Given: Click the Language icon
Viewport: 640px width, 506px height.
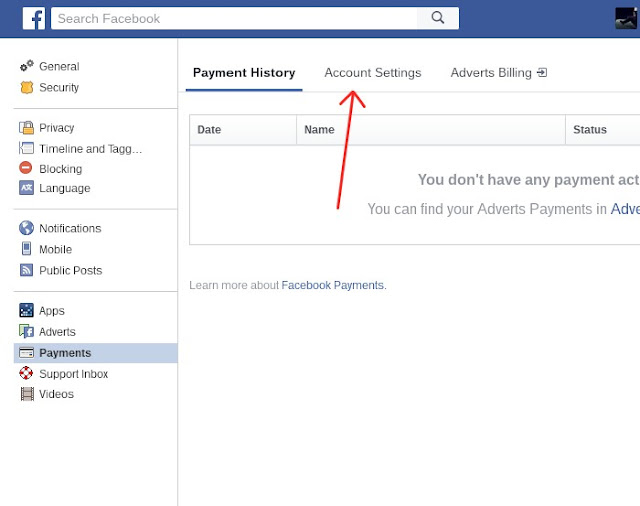Looking at the screenshot, I should pos(27,188).
